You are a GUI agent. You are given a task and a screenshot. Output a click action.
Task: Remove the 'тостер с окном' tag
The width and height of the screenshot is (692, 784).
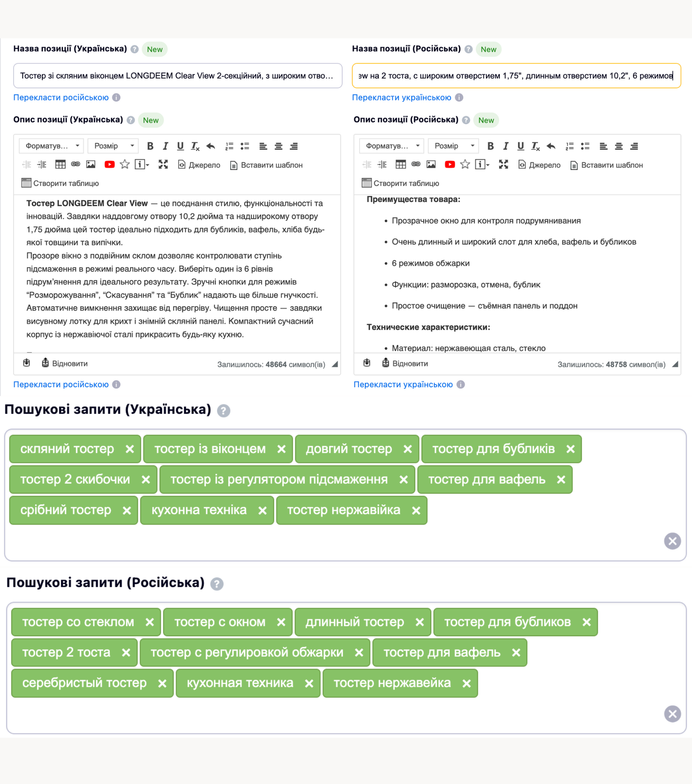pos(281,622)
